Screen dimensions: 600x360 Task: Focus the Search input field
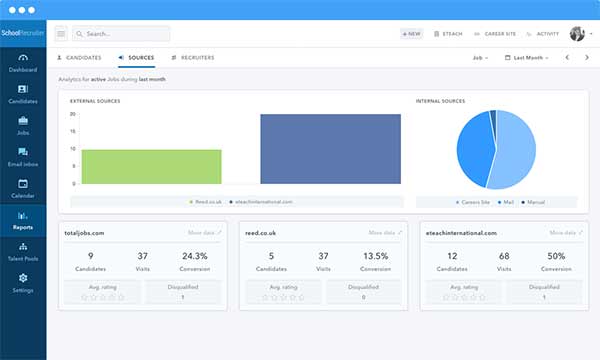(x=121, y=34)
